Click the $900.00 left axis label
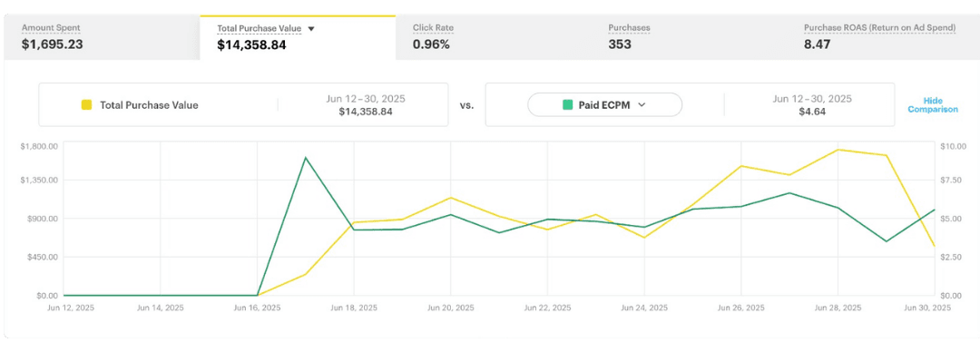 (43, 219)
